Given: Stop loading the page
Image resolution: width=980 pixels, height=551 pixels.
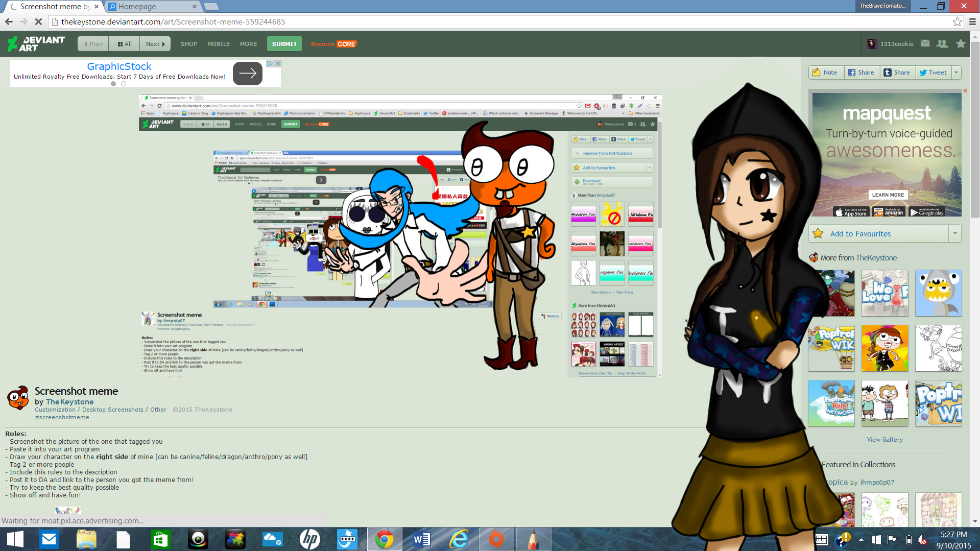Looking at the screenshot, I should coord(38,21).
